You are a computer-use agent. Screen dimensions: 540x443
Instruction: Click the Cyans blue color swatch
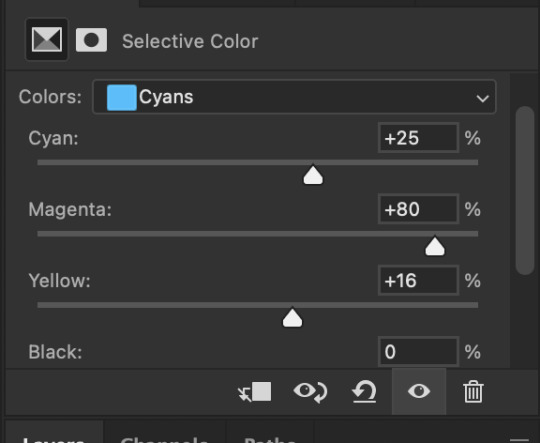(x=122, y=97)
